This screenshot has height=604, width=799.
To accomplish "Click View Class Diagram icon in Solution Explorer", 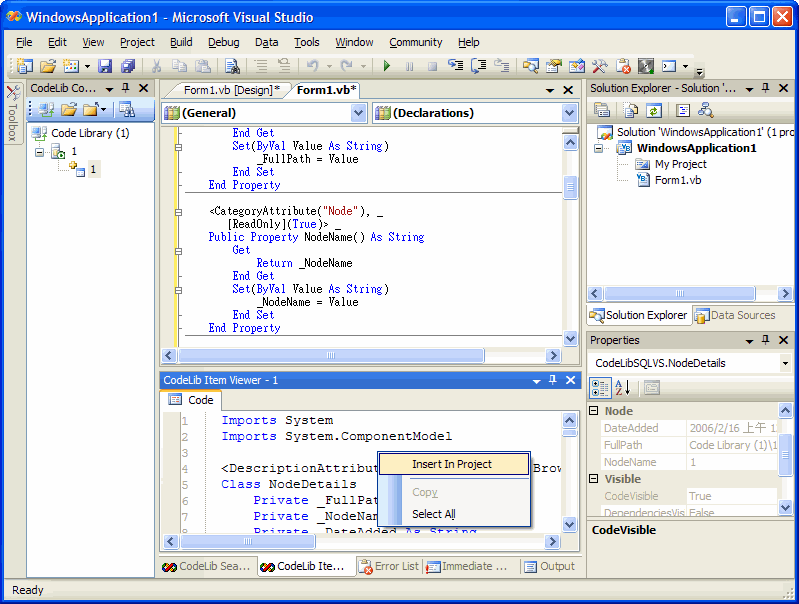I will [x=706, y=110].
